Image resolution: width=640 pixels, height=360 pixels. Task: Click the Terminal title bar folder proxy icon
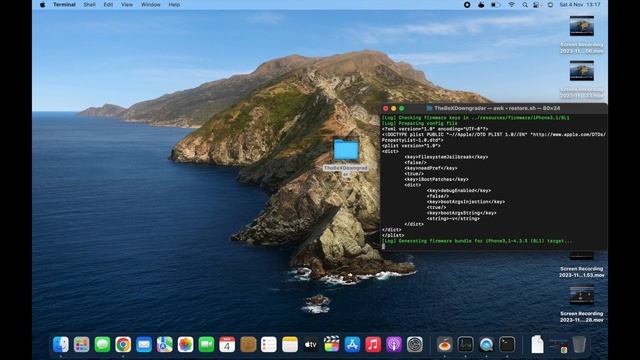click(429, 108)
